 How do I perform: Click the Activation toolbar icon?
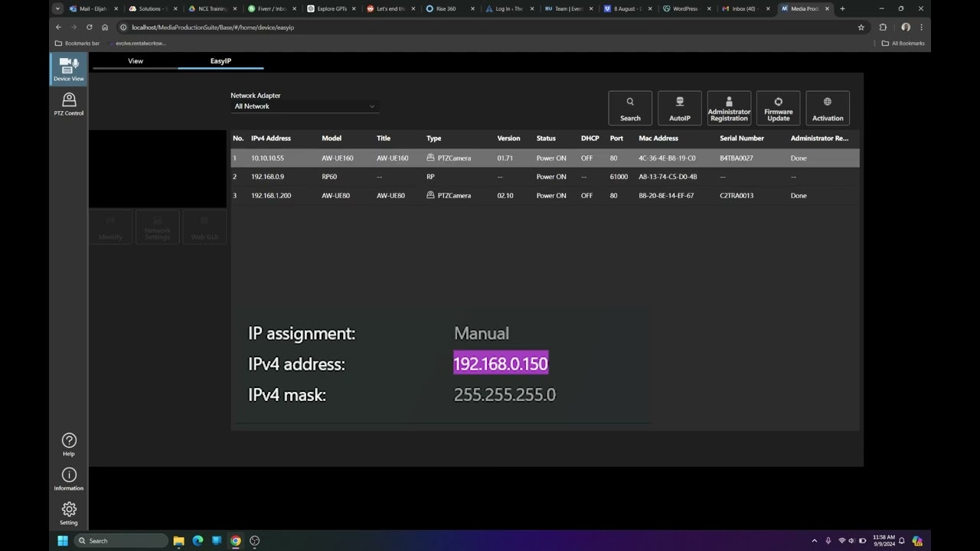[827, 107]
